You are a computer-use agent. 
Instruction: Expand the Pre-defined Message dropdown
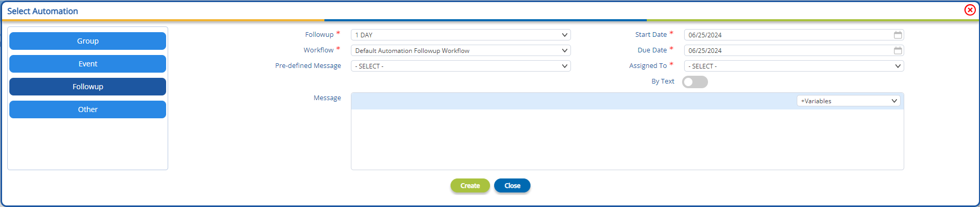point(460,66)
